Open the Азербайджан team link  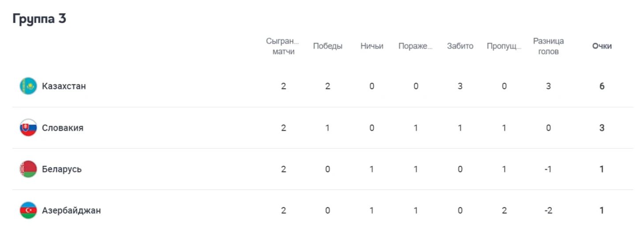[71, 210]
